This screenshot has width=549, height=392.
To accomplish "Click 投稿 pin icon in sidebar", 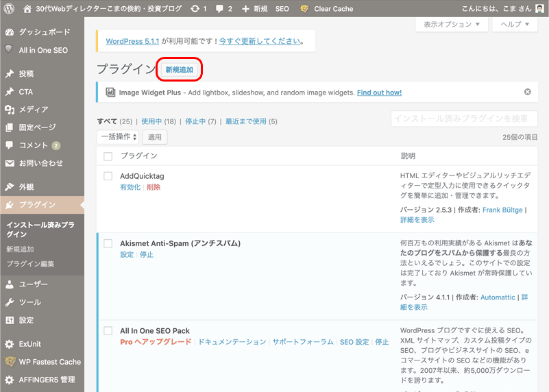I will (x=10, y=73).
